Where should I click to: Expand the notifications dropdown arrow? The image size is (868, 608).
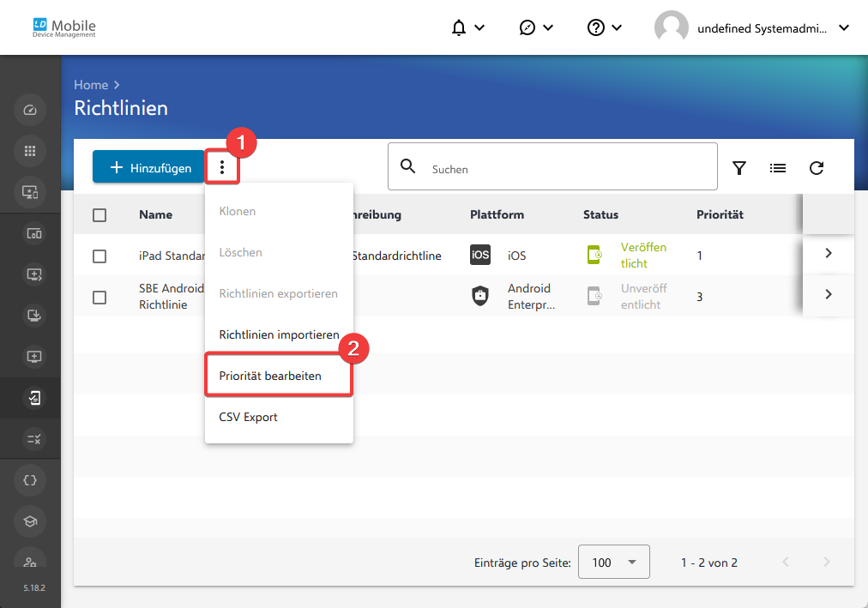(x=480, y=27)
